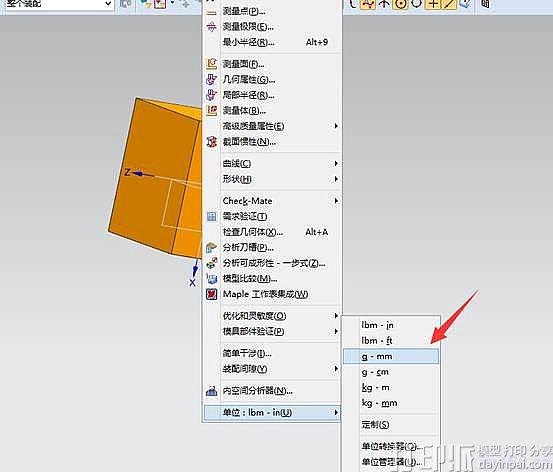Click the orange block model face

tap(152, 176)
